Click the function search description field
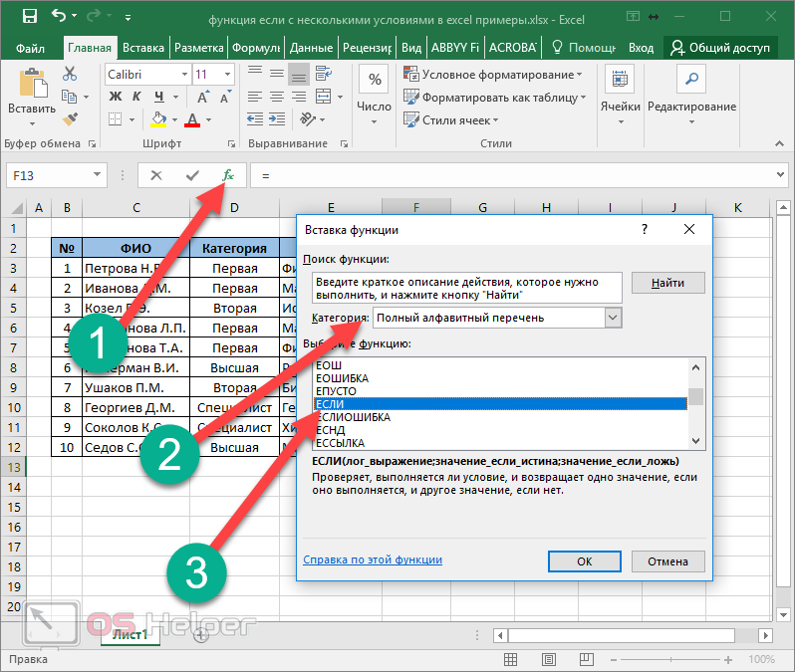The image size is (795, 672). click(x=467, y=288)
